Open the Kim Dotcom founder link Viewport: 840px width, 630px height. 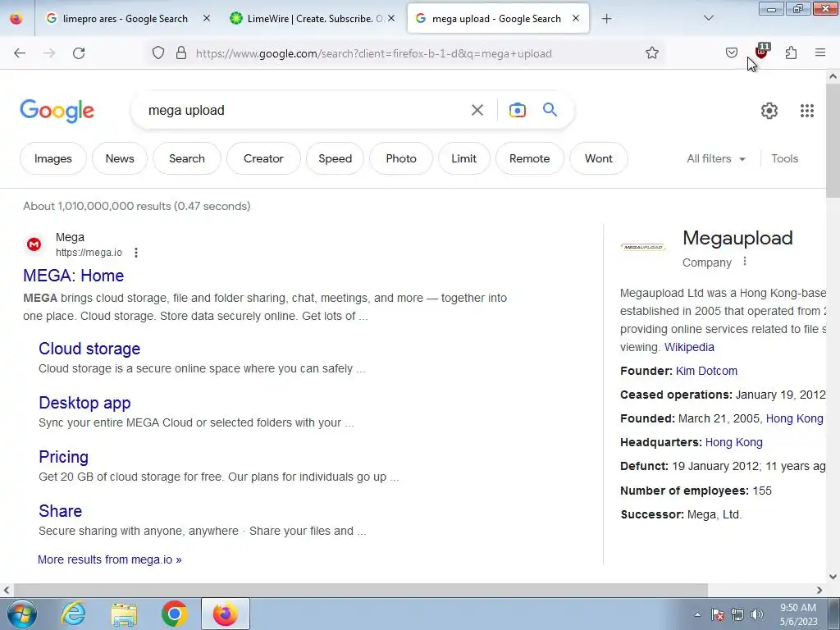[706, 371]
